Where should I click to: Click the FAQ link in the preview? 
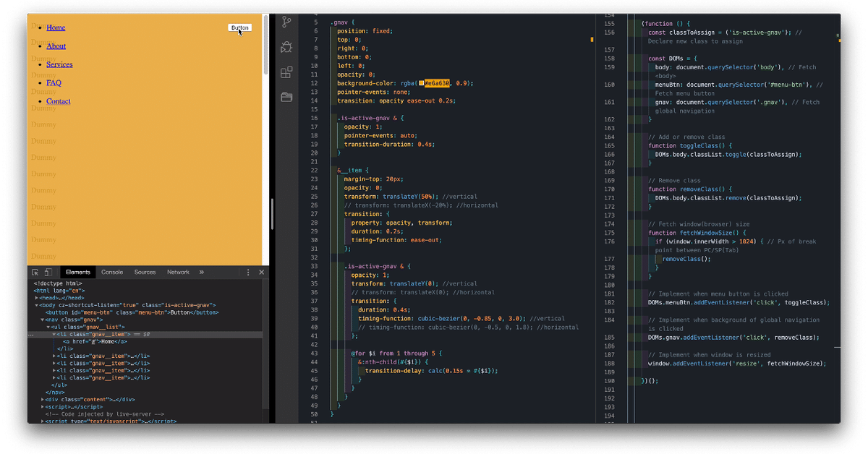click(54, 83)
